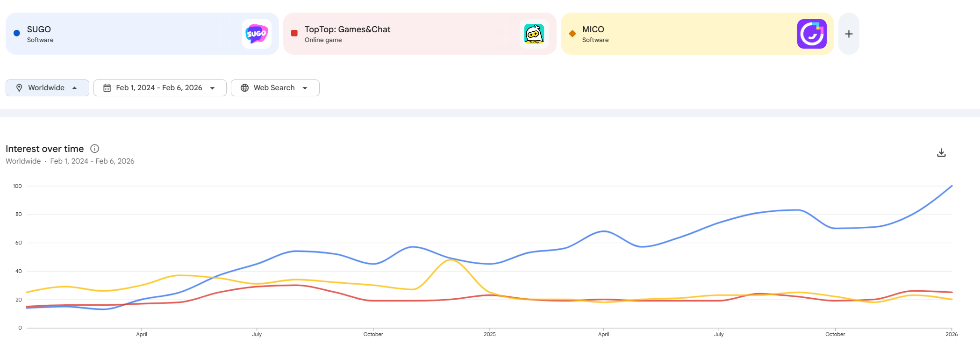Click the red TopTop color square
This screenshot has height=352, width=980.
[294, 33]
